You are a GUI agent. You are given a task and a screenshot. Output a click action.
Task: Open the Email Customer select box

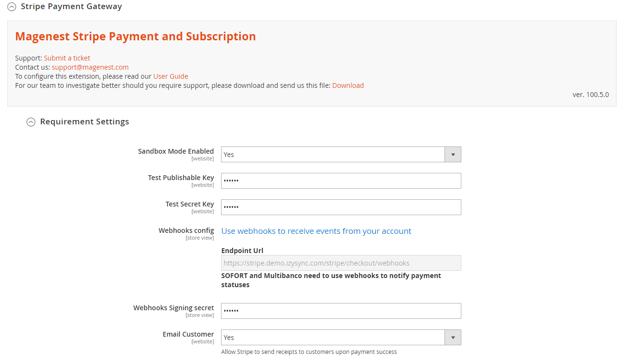click(x=333, y=338)
